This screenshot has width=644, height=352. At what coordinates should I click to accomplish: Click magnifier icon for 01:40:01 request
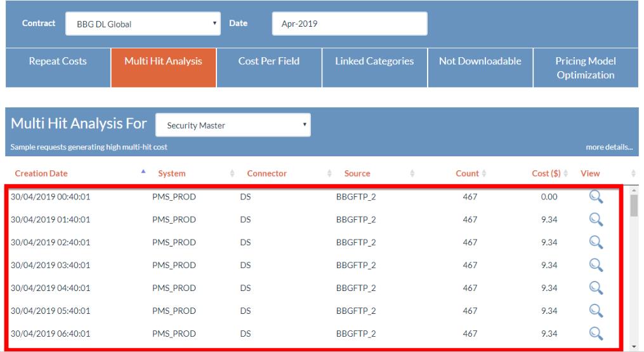pos(595,220)
